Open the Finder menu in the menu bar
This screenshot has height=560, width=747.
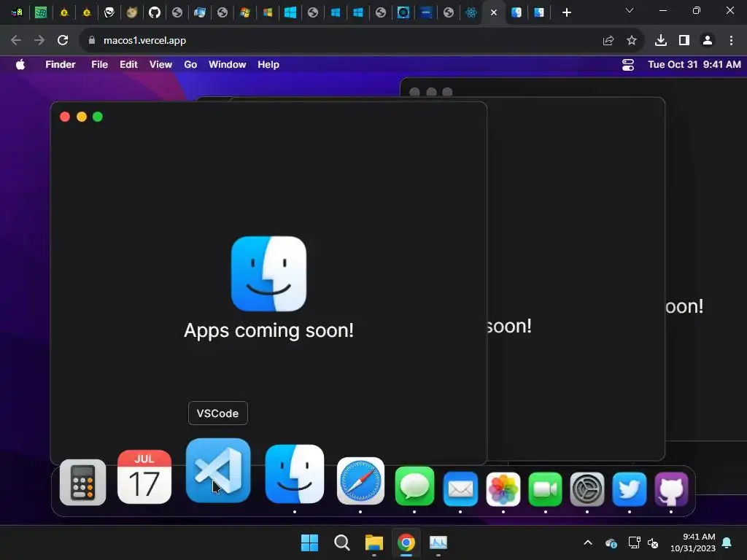(x=61, y=64)
